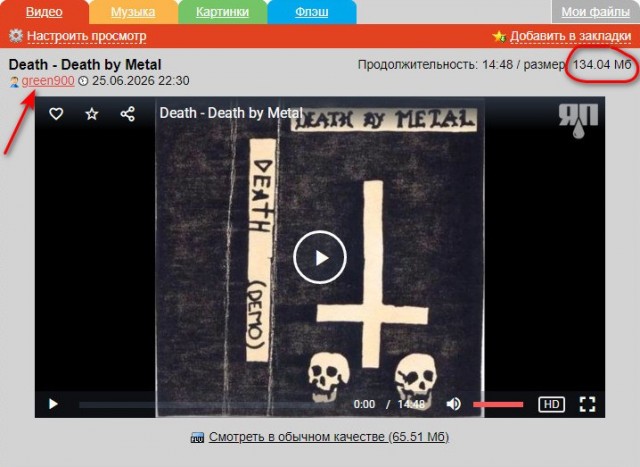The image size is (640, 467).
Task: Mute sound with the speaker icon
Action: (x=453, y=404)
